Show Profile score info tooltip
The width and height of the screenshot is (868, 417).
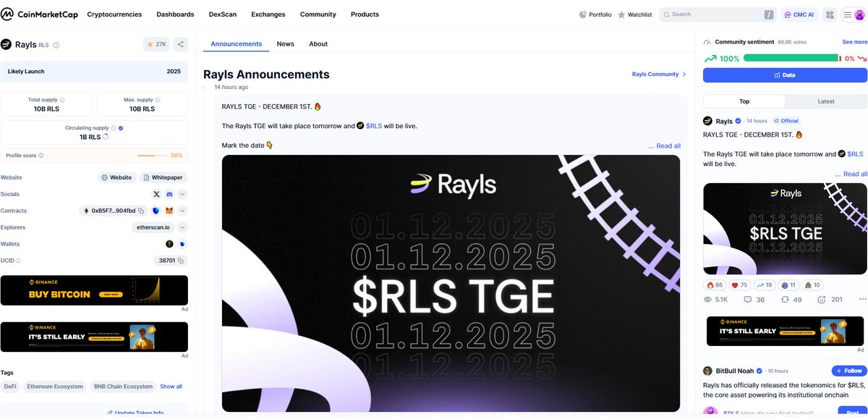[41, 156]
